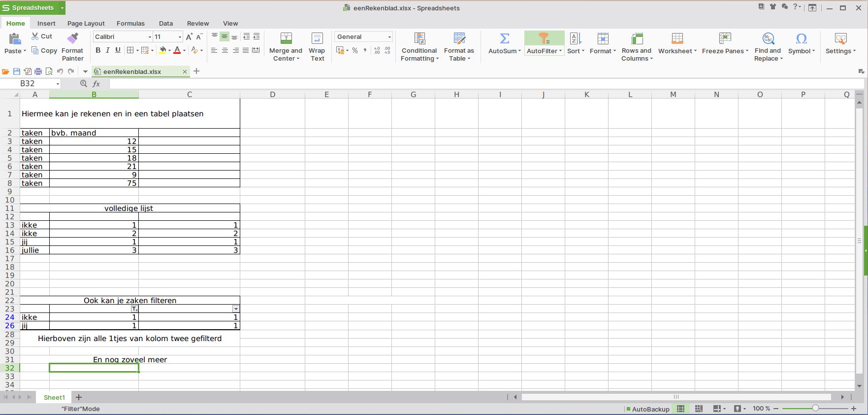Apply percent style to cell
Image resolution: width=868 pixels, height=415 pixels.
(355, 50)
